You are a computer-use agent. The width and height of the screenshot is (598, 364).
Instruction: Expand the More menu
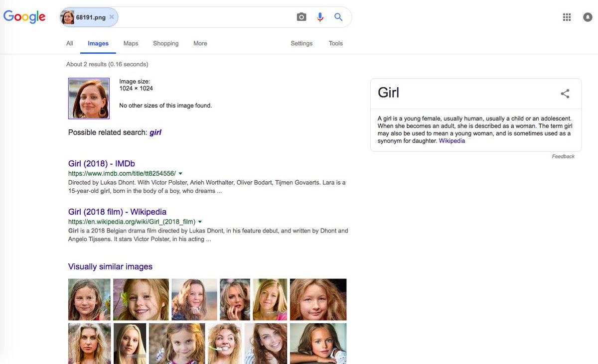pos(200,43)
